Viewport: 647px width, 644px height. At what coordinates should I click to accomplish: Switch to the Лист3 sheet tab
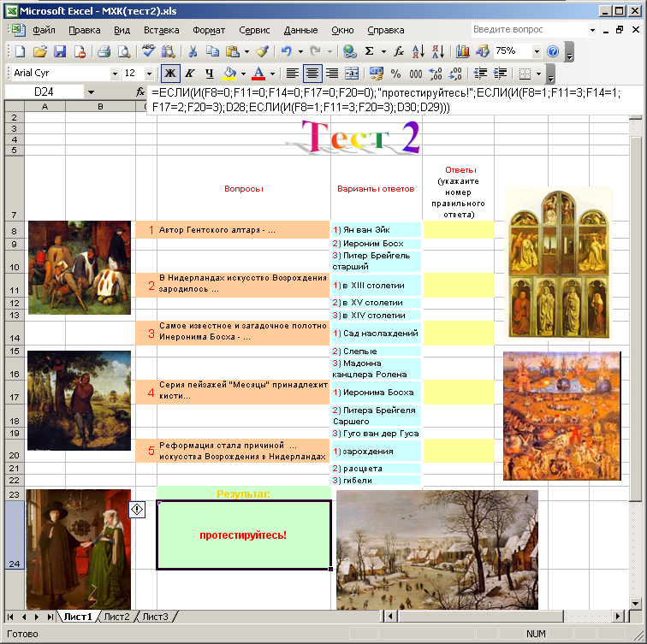click(155, 617)
